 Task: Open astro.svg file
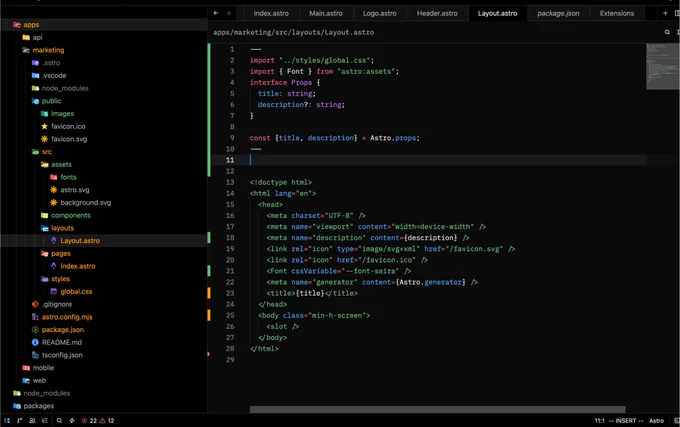[70, 190]
